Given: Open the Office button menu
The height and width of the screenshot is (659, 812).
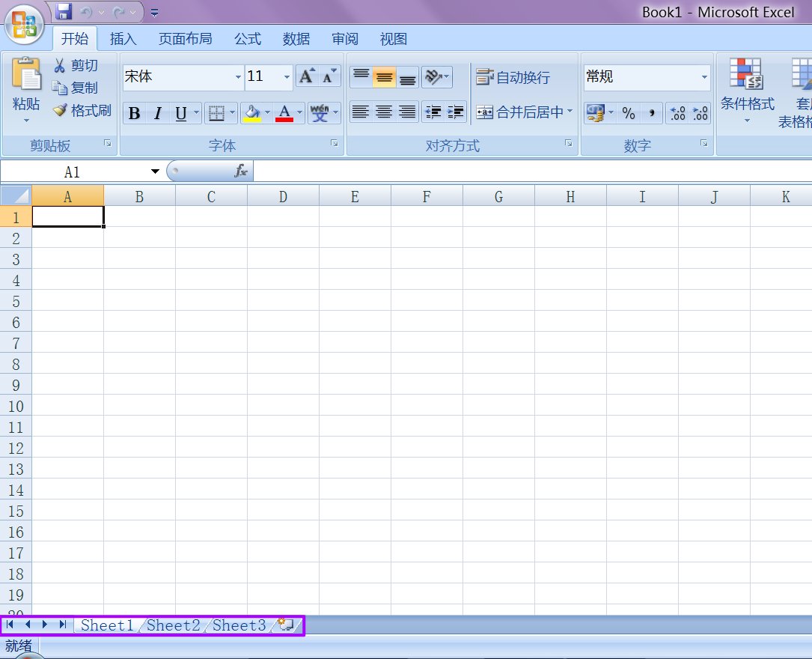Looking at the screenshot, I should point(24,24).
